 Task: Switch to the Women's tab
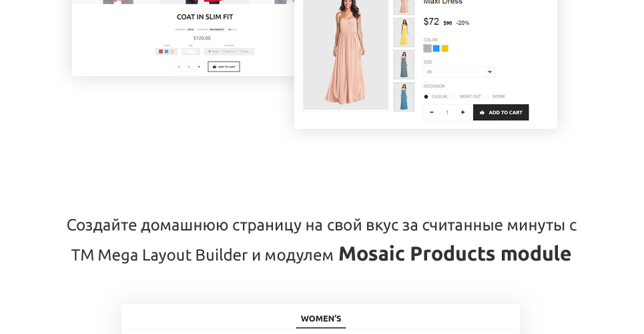[x=321, y=319]
